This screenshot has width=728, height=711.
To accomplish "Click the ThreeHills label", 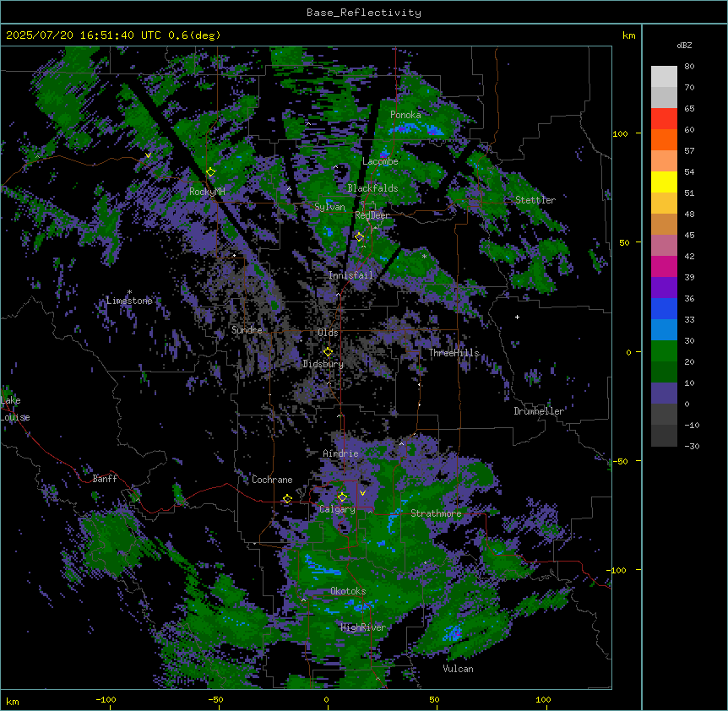I will point(454,353).
